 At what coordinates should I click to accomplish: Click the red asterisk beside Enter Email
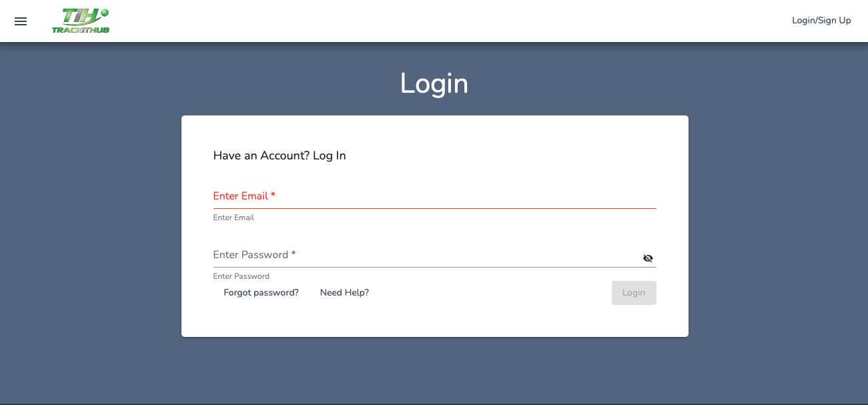[x=274, y=195]
